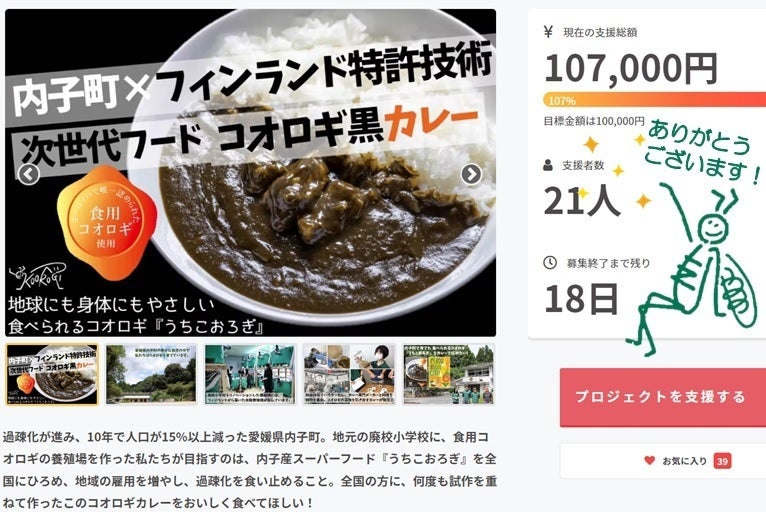Click the 107% funding progress bar
The height and width of the screenshot is (512, 766).
pyautogui.click(x=655, y=100)
